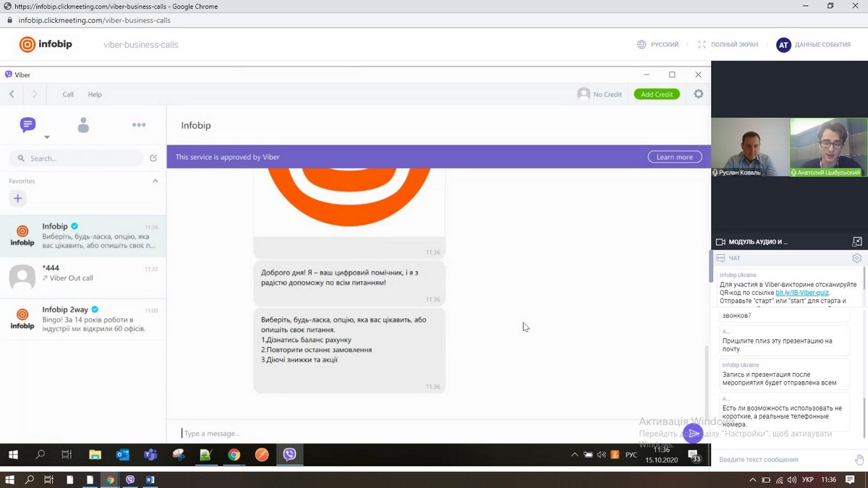Open the bit.ly/IB-Viber-quiz link
This screenshot has height=488, width=868.
[801, 293]
